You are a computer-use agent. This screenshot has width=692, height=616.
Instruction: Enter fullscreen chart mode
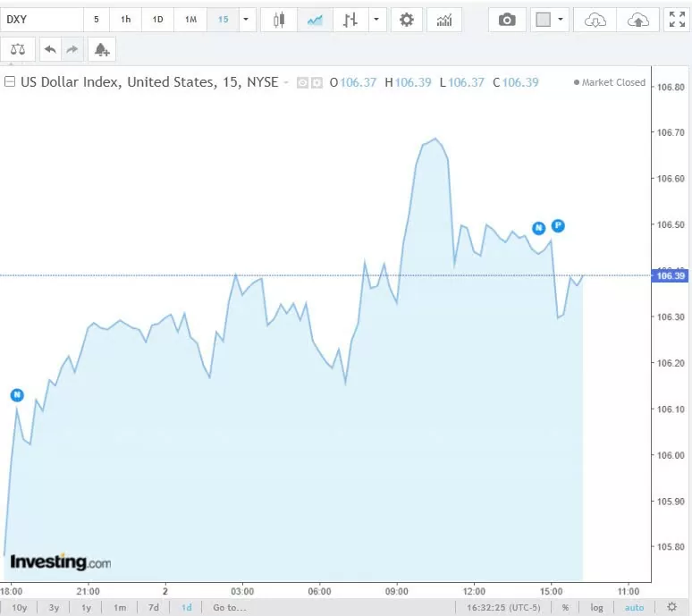click(677, 19)
